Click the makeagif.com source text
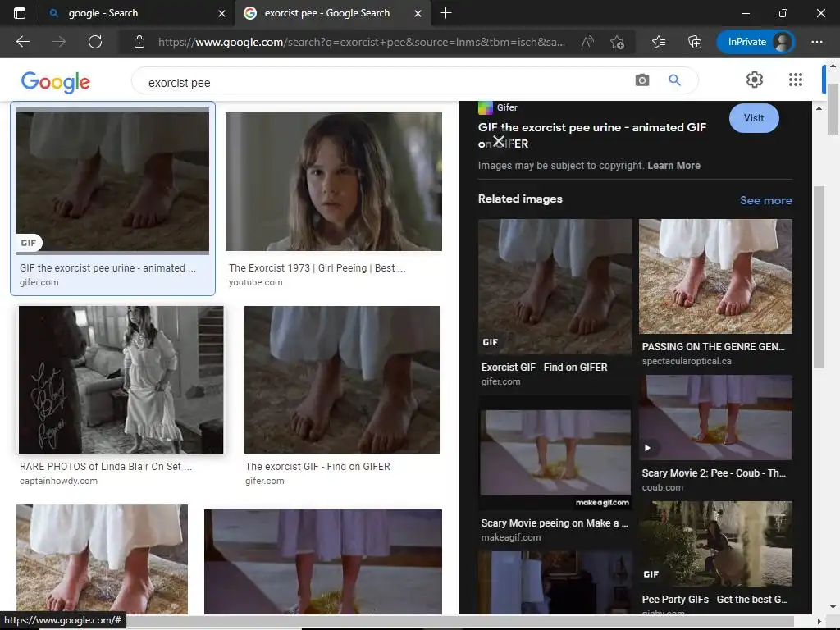The height and width of the screenshot is (630, 840). (511, 537)
